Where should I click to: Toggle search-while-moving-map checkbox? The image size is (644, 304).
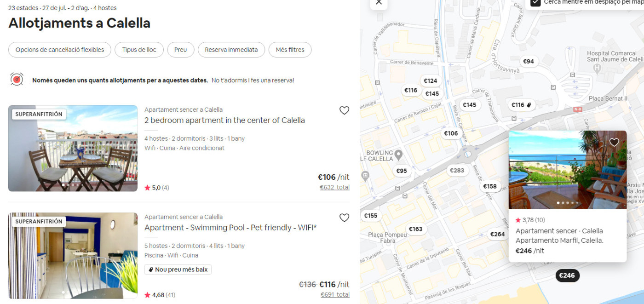535,2
